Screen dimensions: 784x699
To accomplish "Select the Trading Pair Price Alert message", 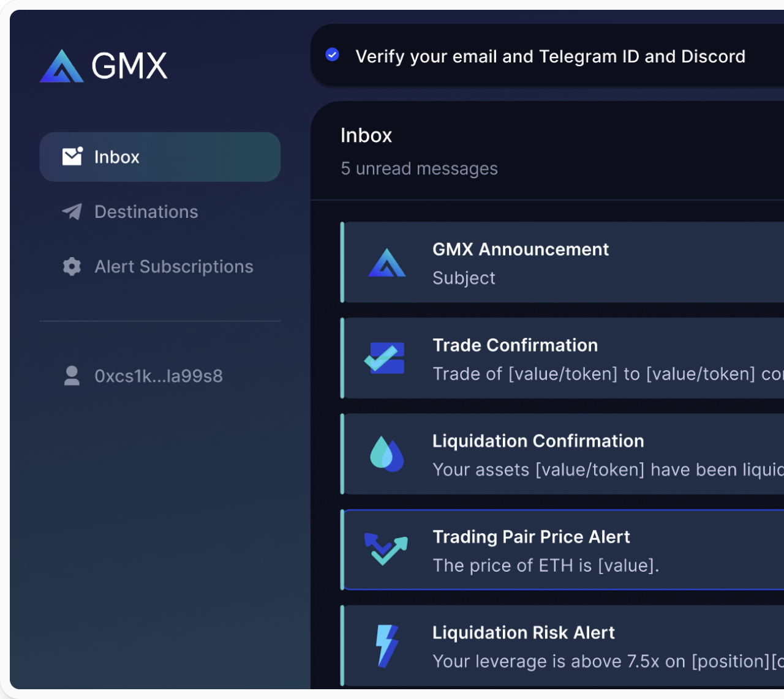I will pos(551,550).
